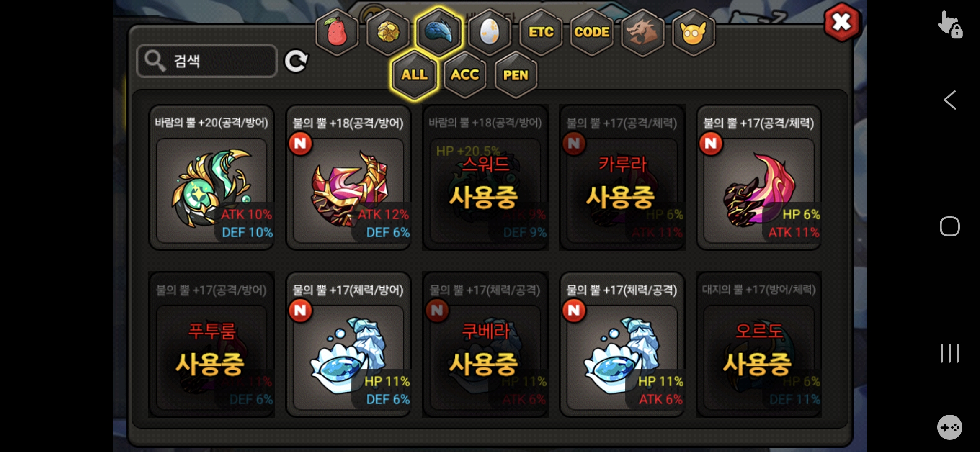Select the yellow cat mask category
980x452 pixels.
pos(694,32)
